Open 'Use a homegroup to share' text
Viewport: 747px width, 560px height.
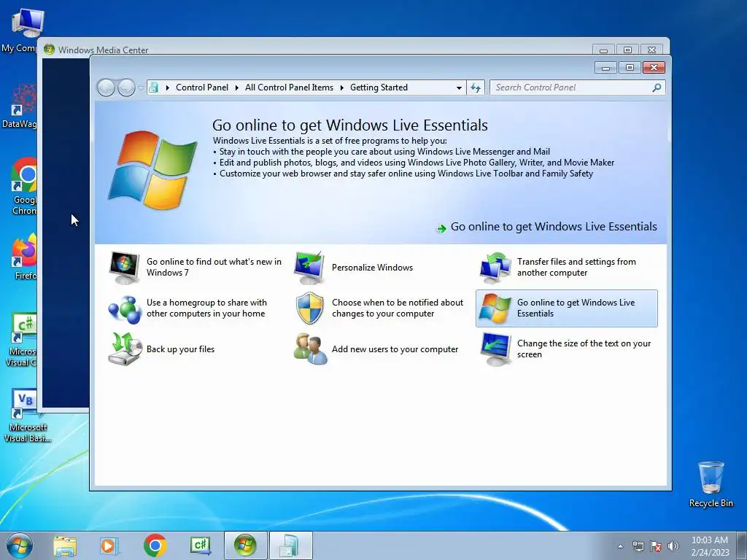(x=206, y=308)
